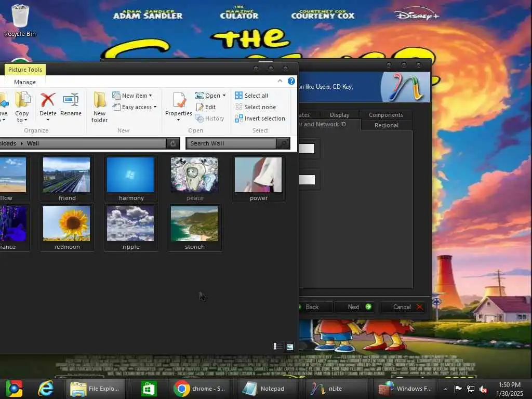
Task: Open the File Explorer help icon
Action: 291,81
